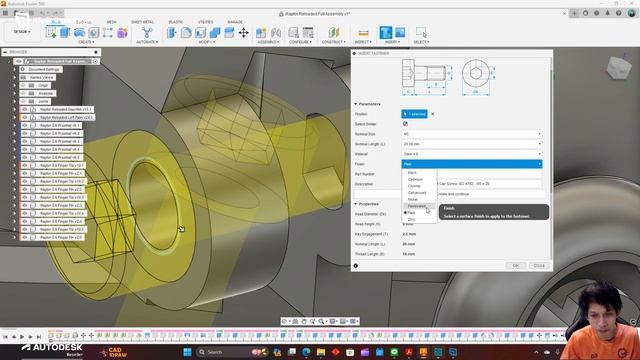
Task: Toggle visibility of Raptor 2.0 Finger Pin v2:1
Action: (24, 173)
